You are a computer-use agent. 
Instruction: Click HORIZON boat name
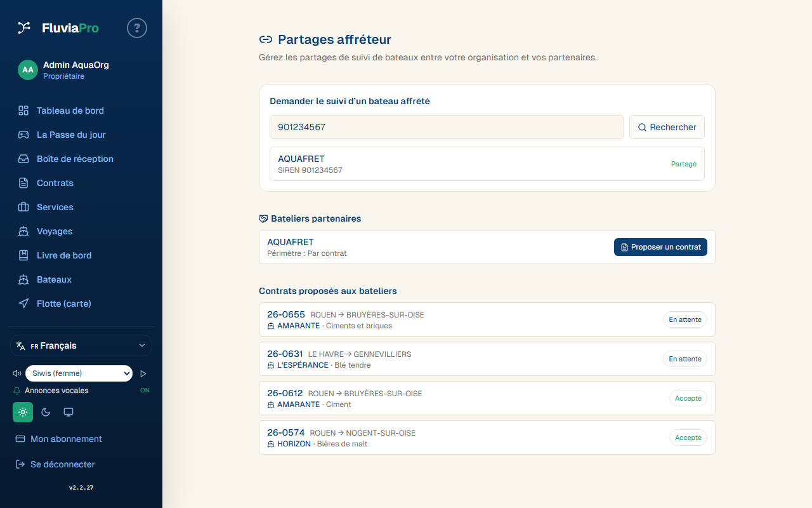click(294, 444)
